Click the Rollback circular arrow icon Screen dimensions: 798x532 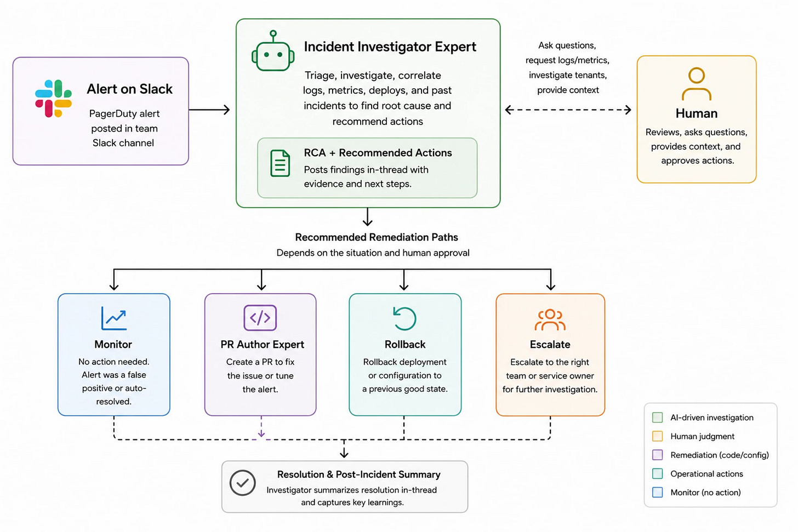(404, 318)
